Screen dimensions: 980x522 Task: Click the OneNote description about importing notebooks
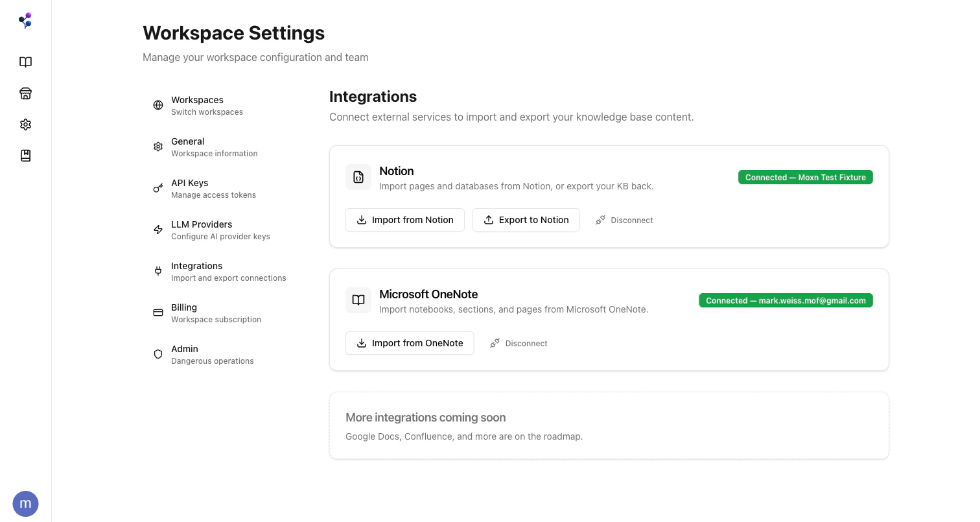click(514, 309)
